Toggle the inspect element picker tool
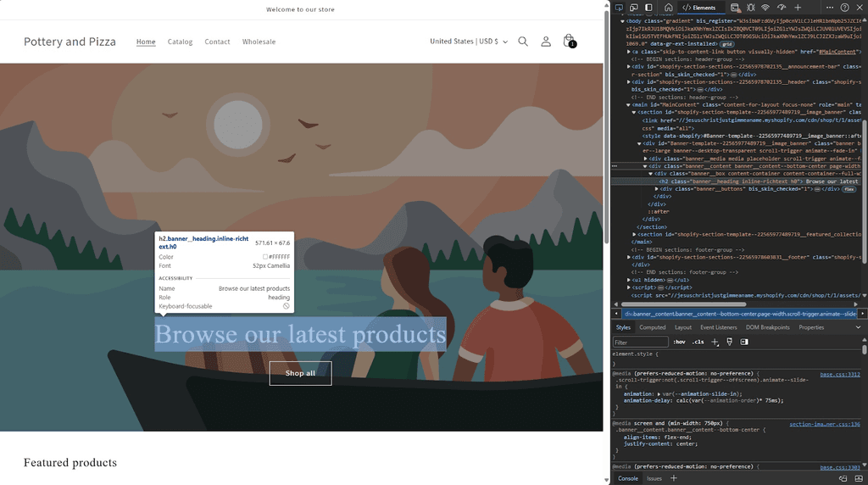Image resolution: width=868 pixels, height=485 pixels. [619, 8]
